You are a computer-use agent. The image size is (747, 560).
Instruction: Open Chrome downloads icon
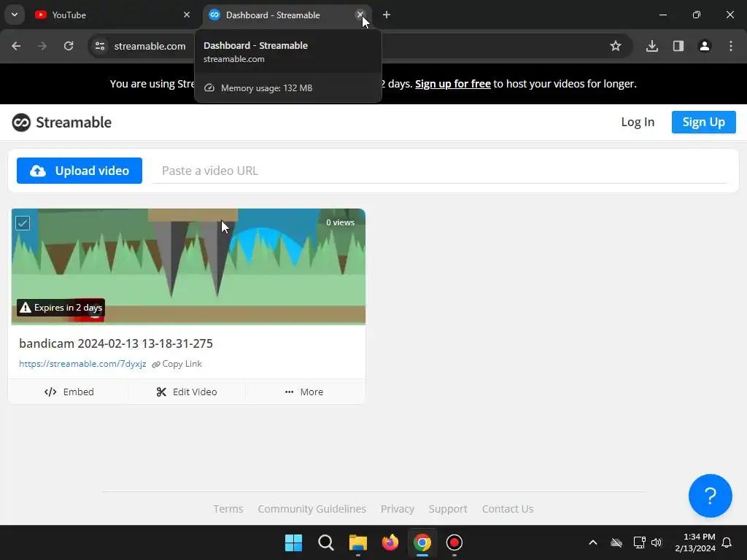652,46
